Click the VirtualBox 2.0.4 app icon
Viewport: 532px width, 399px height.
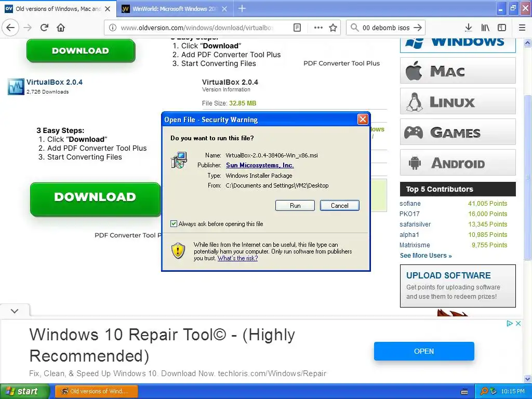click(x=16, y=87)
